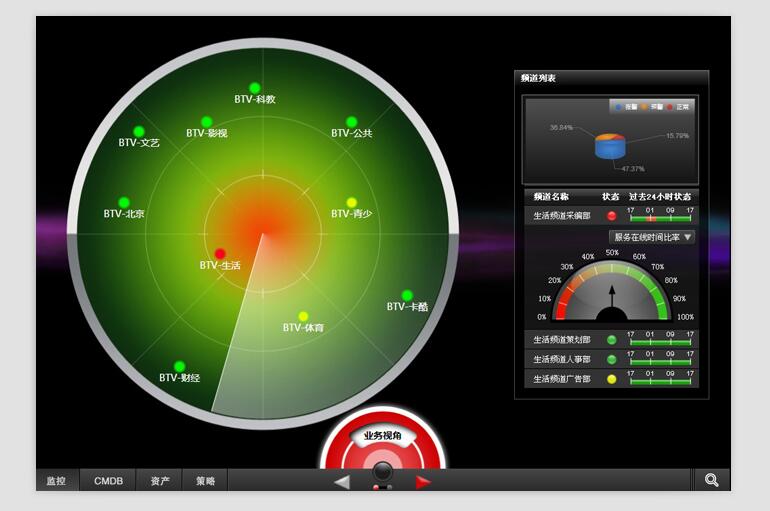Open the 策略 tab
This screenshot has width=770, height=511.
coord(206,481)
